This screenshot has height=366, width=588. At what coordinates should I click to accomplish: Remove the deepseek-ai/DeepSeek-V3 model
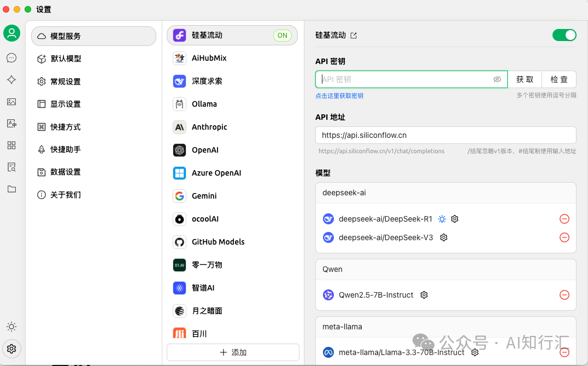point(565,237)
